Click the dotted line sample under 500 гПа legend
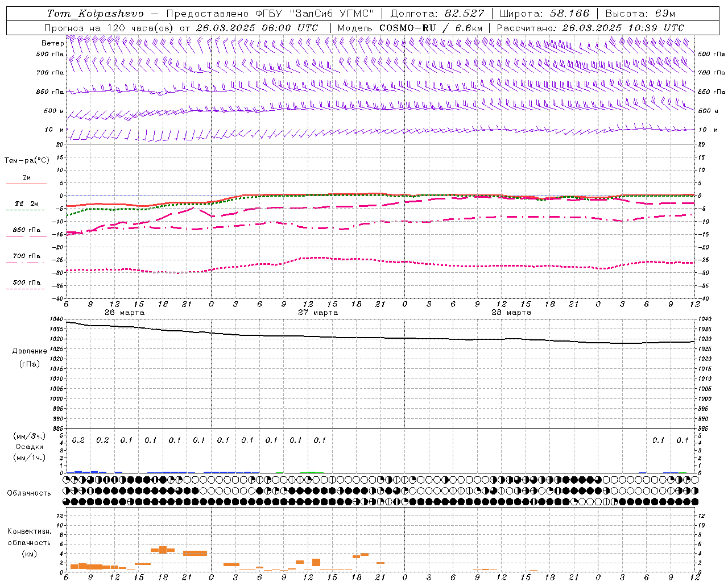Screen dimensions: 728x582 tap(25, 289)
